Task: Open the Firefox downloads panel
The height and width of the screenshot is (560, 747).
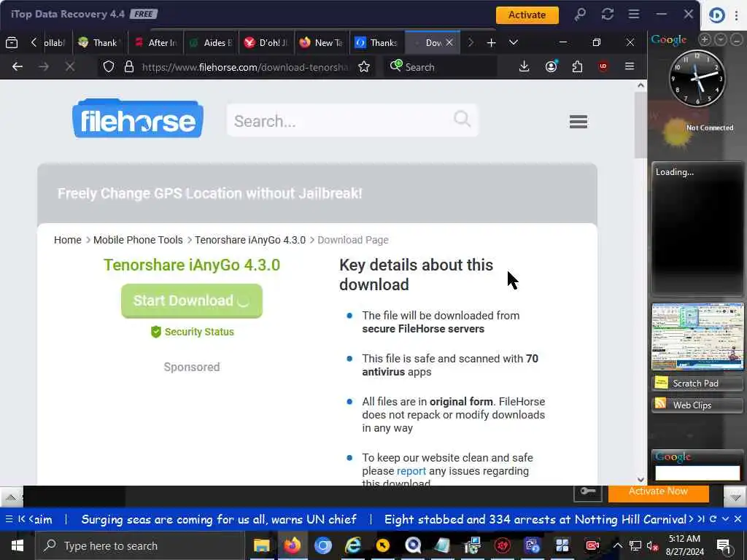Action: (524, 66)
